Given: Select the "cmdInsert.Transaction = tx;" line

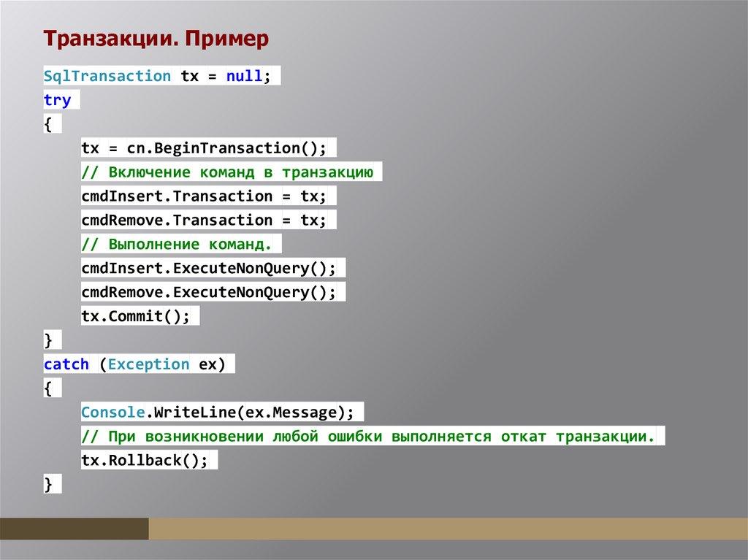Looking at the screenshot, I should pyautogui.click(x=204, y=196).
